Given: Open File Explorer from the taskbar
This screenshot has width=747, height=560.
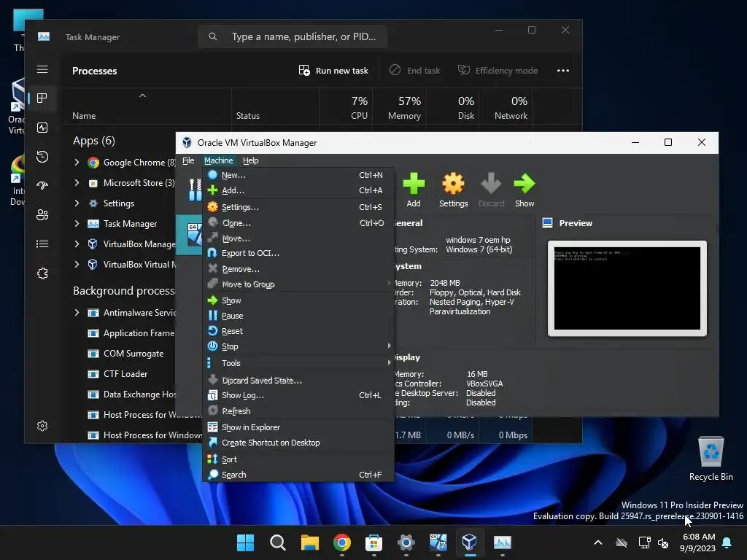Looking at the screenshot, I should (x=309, y=542).
